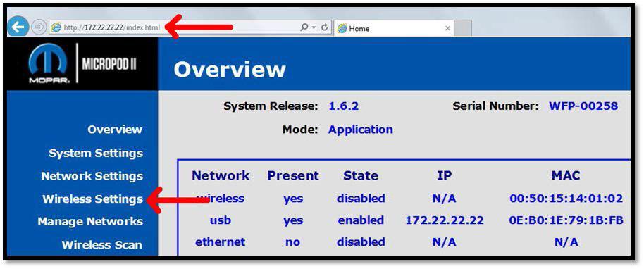Click the browser forward arrow button
Viewport: 644px width, 269px height.
point(38,27)
